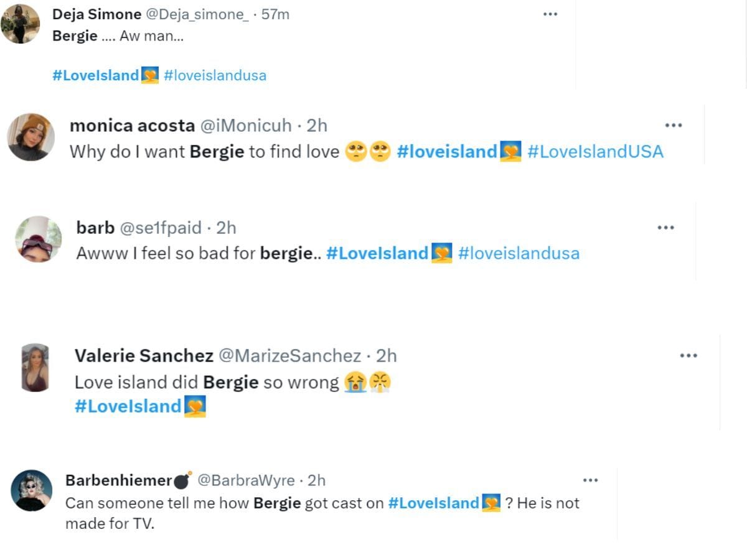Open the options menu on Deja Simone's tweet
The width and height of the screenshot is (747, 560).
point(550,14)
